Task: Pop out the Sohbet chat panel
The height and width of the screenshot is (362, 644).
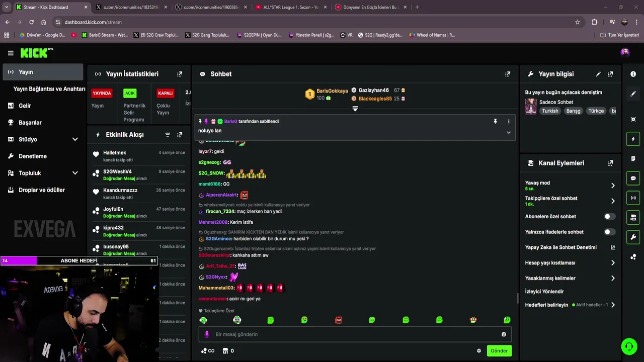Action: 508,74
